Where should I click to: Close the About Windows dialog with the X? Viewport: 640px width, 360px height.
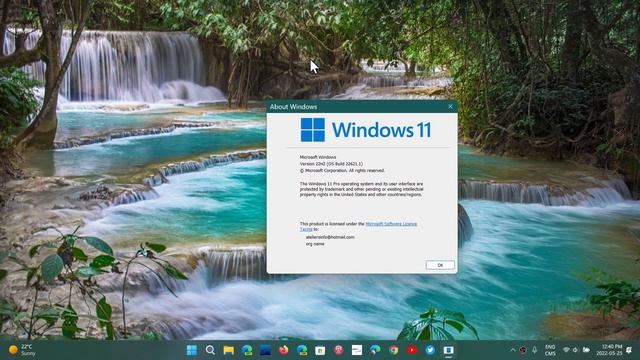[x=450, y=107]
